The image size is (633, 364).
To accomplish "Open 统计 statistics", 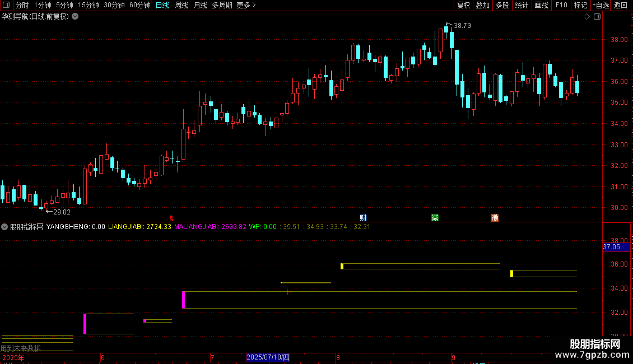I will point(522,5).
